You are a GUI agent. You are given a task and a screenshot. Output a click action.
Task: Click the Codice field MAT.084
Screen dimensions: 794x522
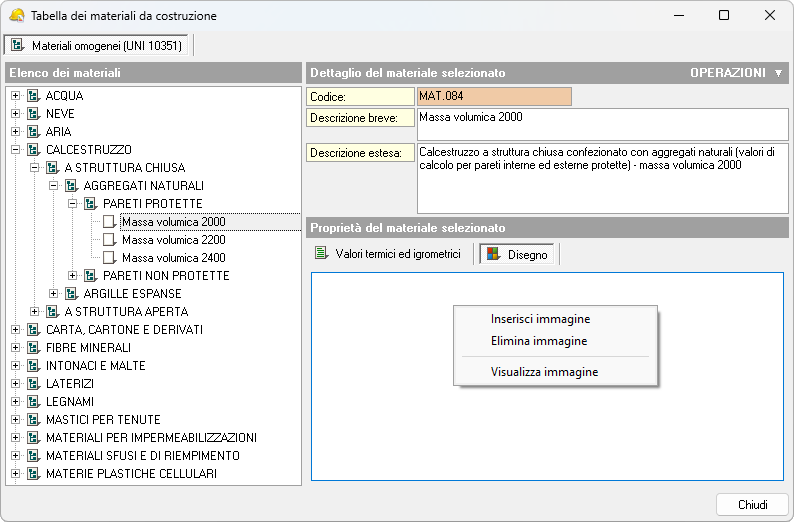pyautogui.click(x=494, y=97)
